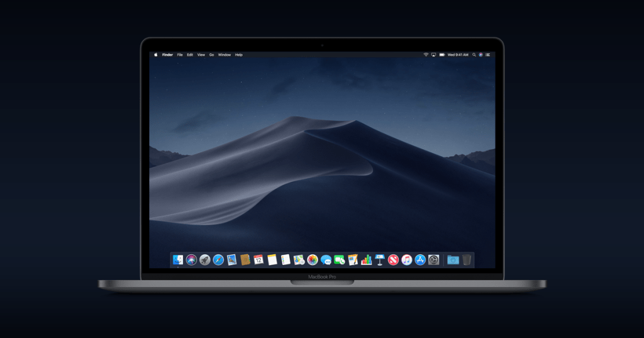Open FaceTime green icon in Dock

coord(339,260)
